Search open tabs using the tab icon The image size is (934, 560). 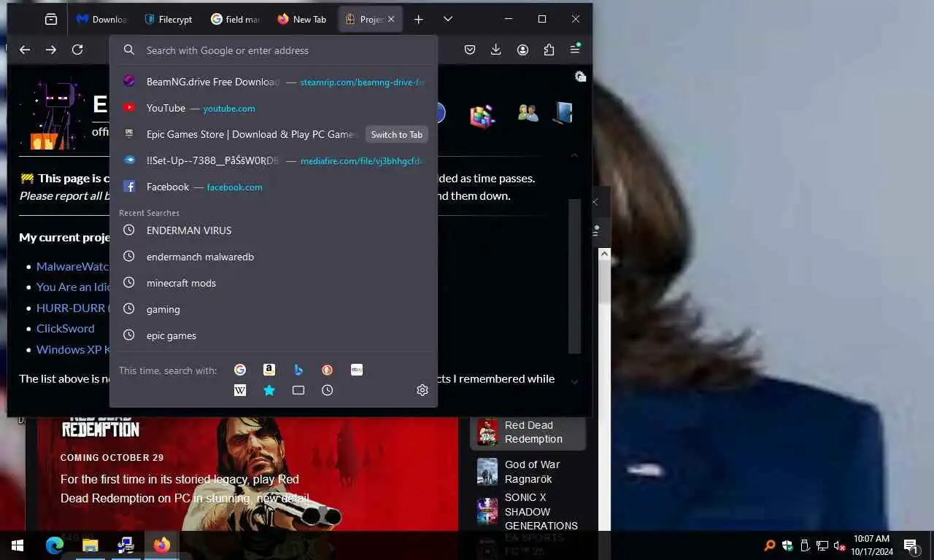tap(298, 390)
